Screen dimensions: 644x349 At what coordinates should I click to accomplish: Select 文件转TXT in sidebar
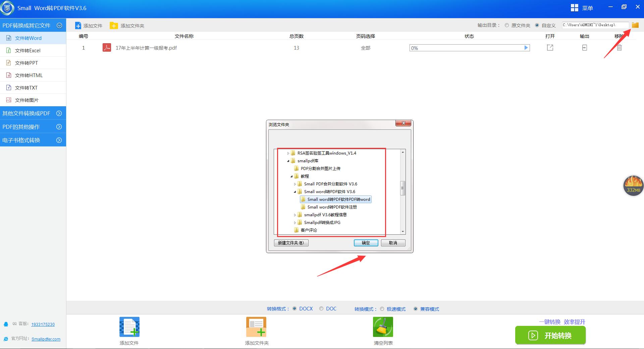tap(33, 88)
